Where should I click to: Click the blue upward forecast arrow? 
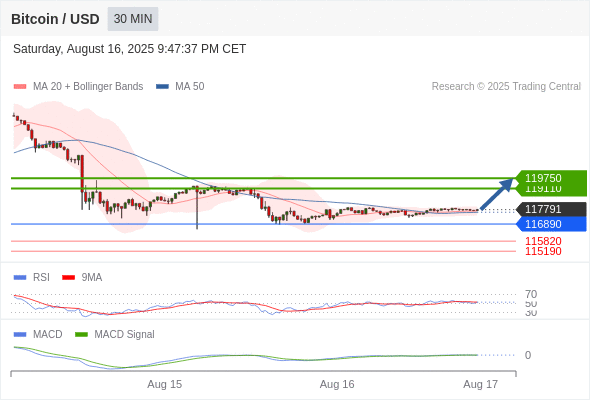[497, 194]
